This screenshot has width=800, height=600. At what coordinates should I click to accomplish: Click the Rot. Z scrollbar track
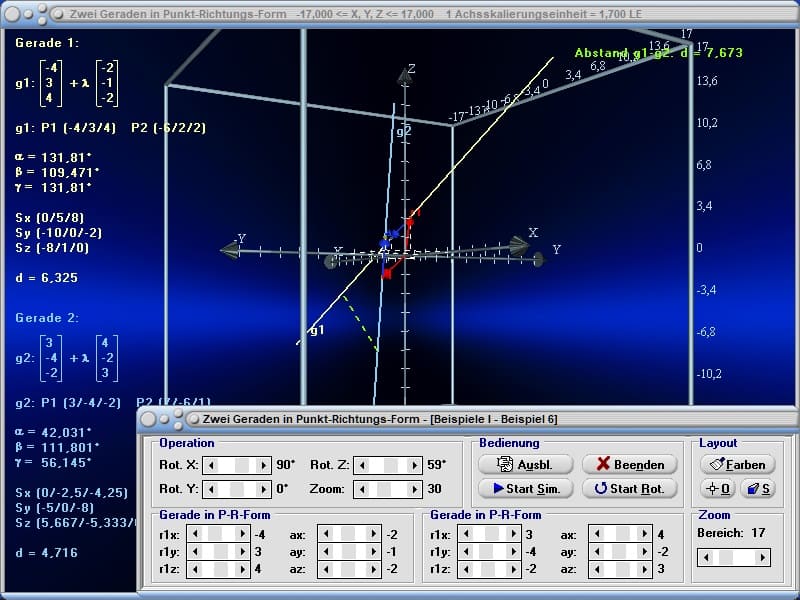[388, 465]
